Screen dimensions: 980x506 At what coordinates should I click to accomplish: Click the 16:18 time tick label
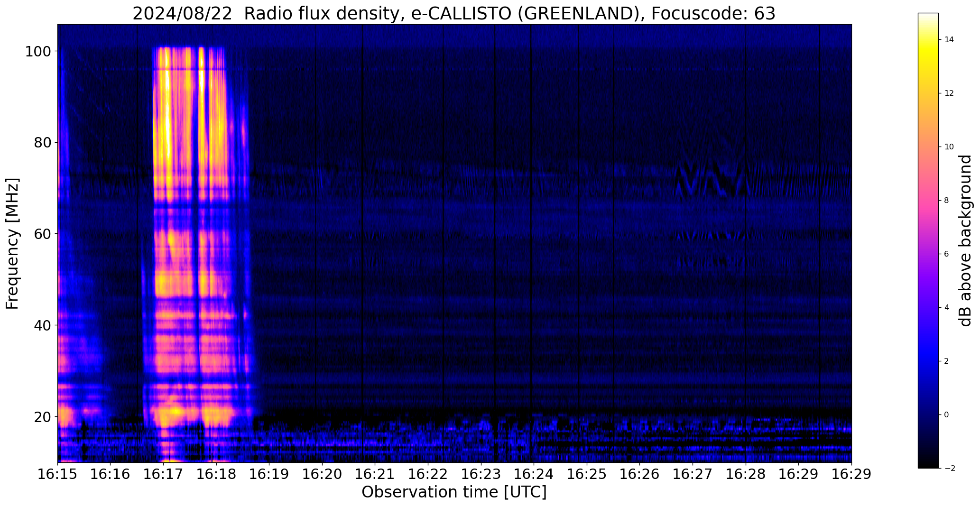tap(216, 474)
